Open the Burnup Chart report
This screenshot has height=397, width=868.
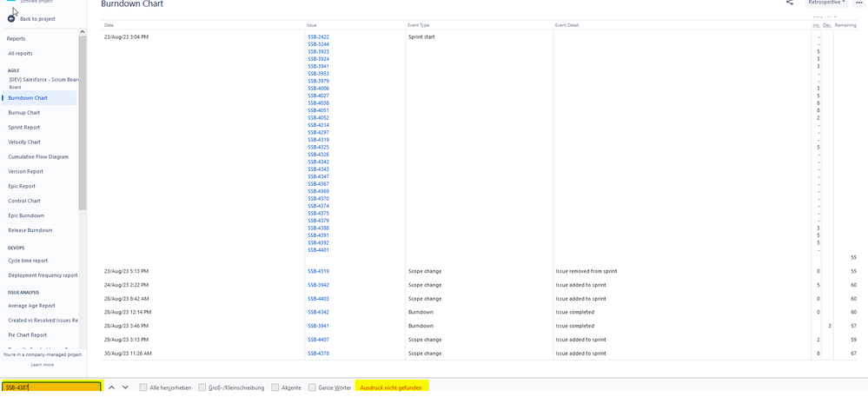point(23,113)
